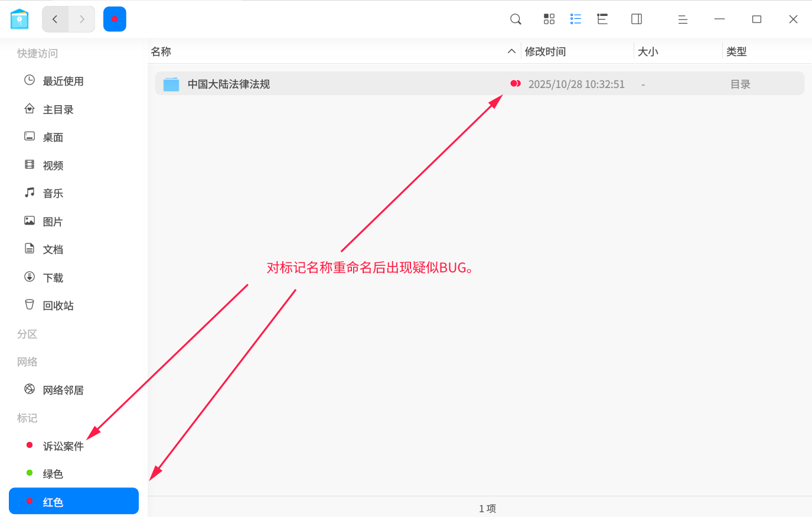Click the download icon beside 下载
The height and width of the screenshot is (517, 812).
[30, 277]
